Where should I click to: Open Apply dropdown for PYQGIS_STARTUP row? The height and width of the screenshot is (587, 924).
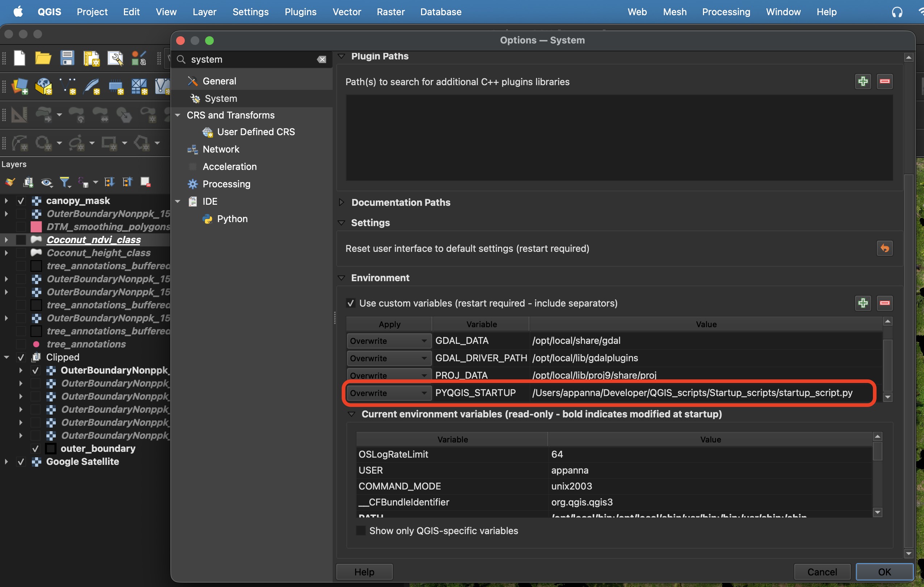point(389,393)
